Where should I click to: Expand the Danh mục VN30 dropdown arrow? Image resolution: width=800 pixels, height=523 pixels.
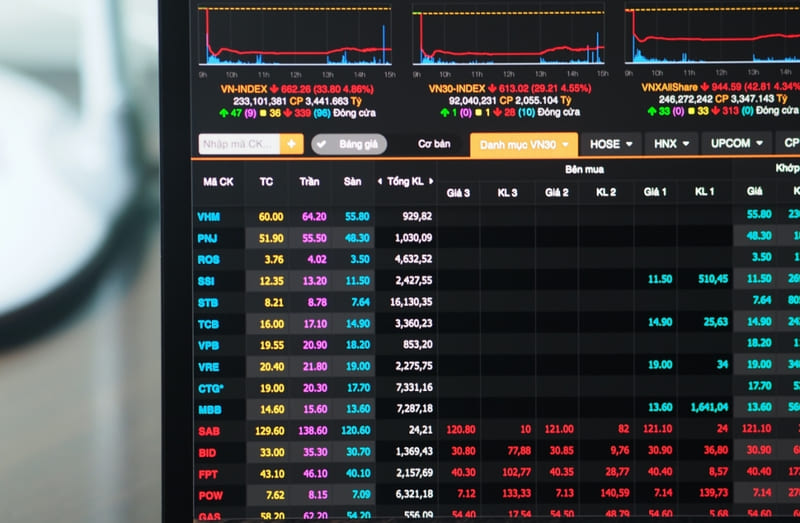(x=565, y=144)
